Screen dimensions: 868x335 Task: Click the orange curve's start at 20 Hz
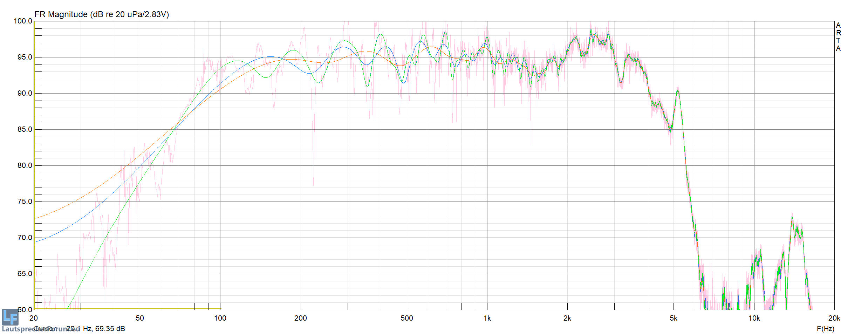[35, 218]
